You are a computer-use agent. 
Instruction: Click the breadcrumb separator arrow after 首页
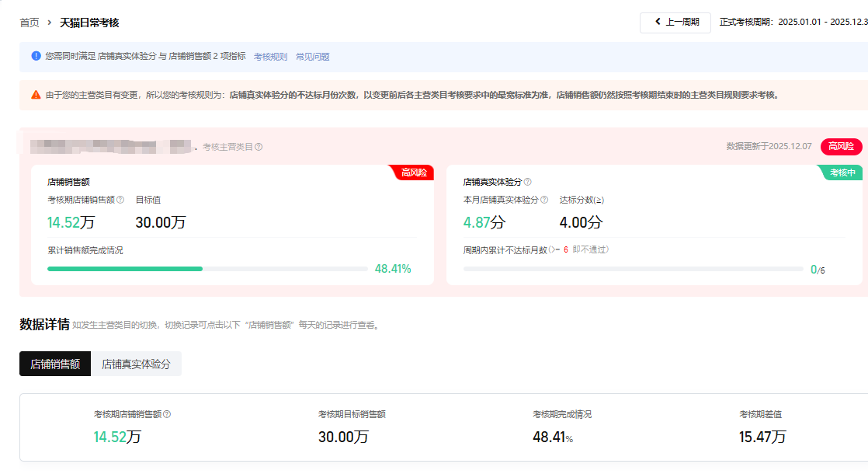tap(50, 23)
